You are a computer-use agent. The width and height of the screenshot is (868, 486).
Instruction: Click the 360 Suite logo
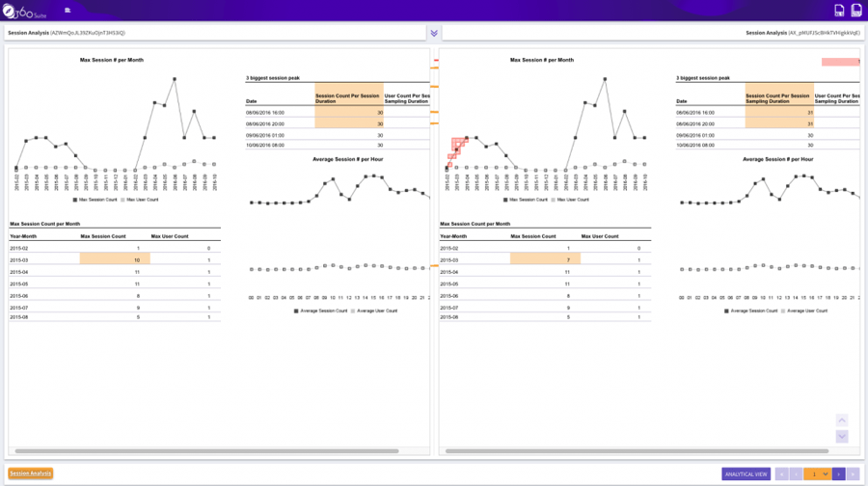[x=24, y=11]
